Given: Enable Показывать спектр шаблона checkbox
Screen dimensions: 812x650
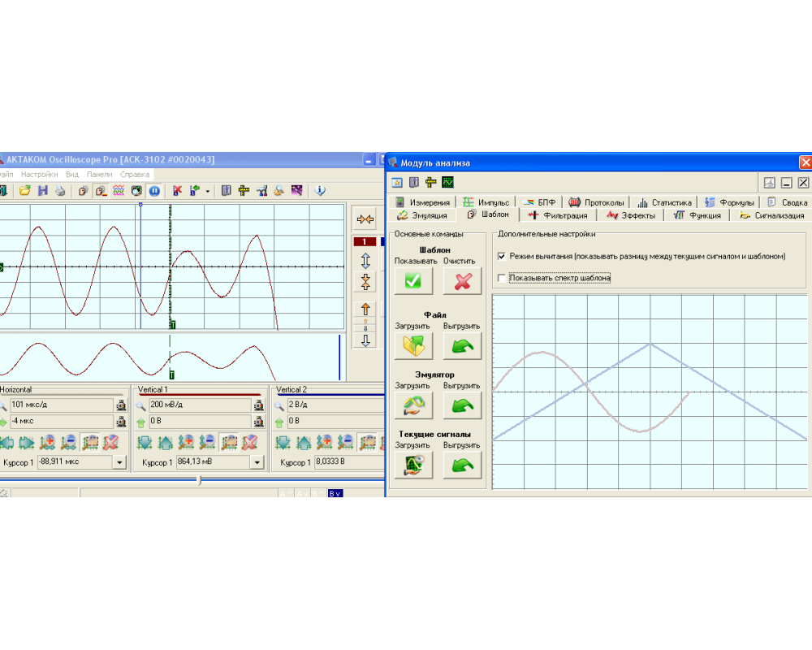Looking at the screenshot, I should [x=502, y=278].
